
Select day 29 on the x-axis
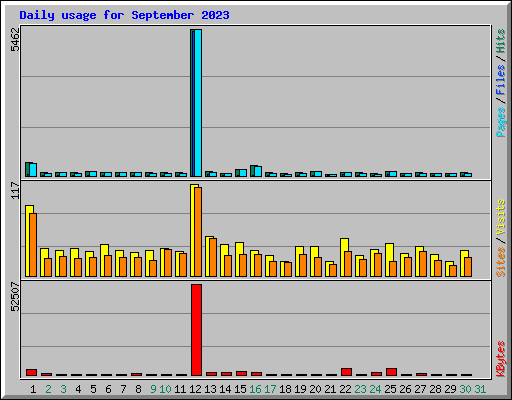coord(450,389)
